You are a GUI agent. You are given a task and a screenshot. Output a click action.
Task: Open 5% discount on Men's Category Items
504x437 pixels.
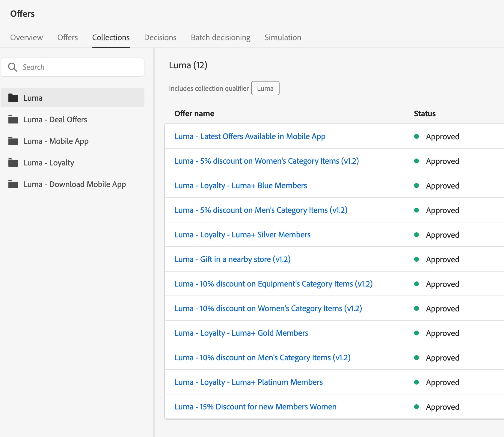261,210
